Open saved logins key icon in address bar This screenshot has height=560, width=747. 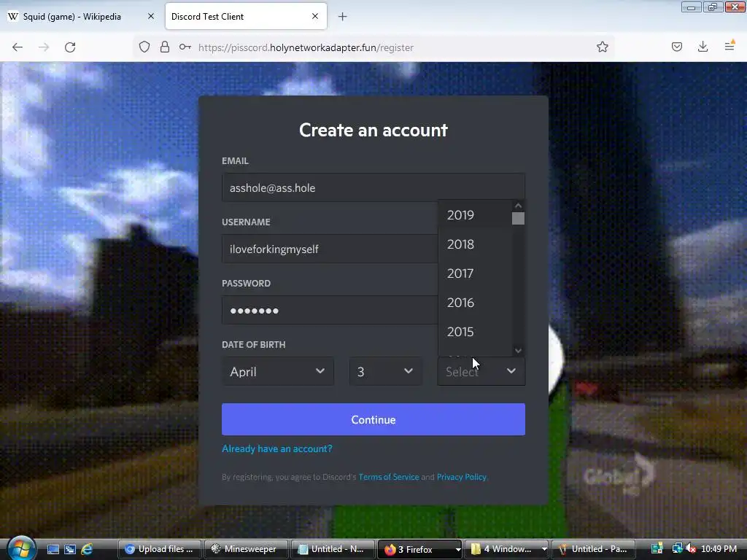tap(185, 47)
